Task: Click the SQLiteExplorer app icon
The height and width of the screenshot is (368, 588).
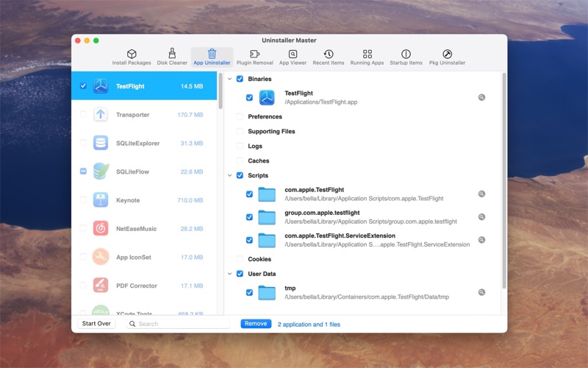Action: (101, 143)
